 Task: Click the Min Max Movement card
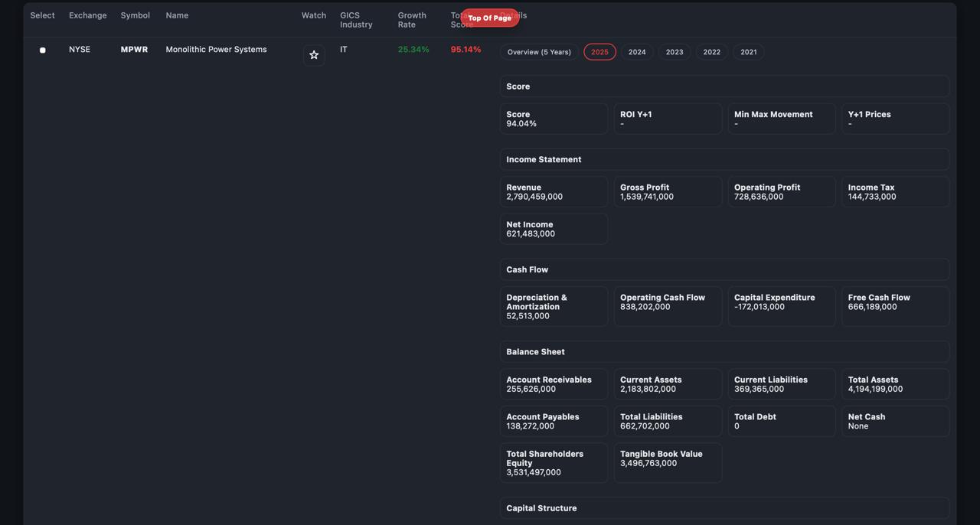(782, 119)
